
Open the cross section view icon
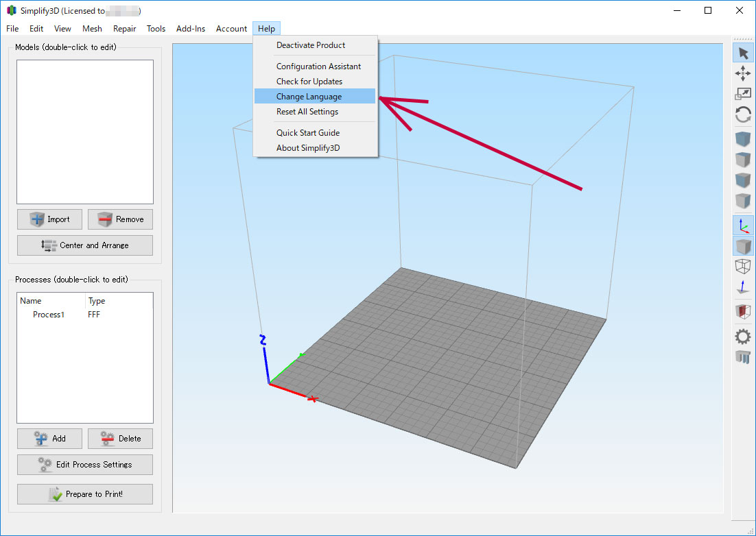(743, 311)
